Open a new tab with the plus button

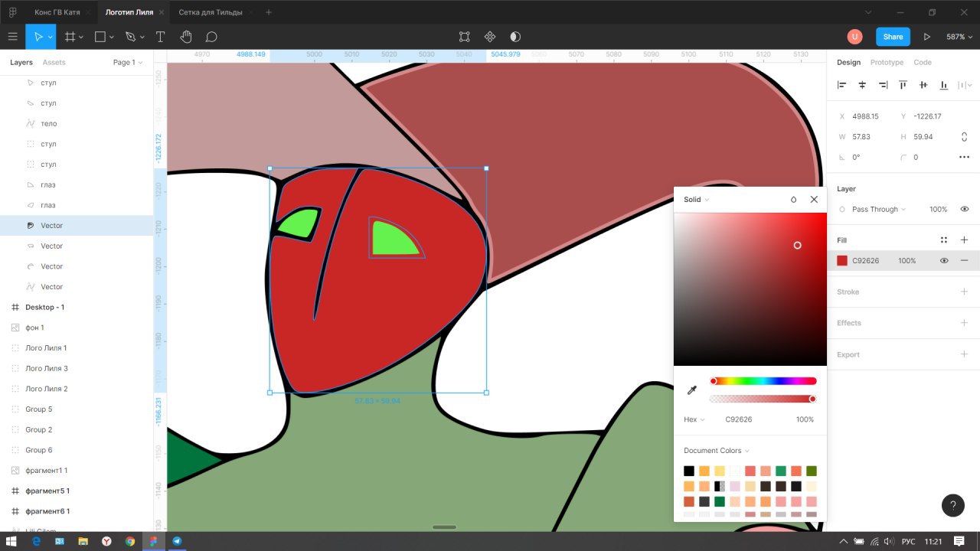coord(268,12)
